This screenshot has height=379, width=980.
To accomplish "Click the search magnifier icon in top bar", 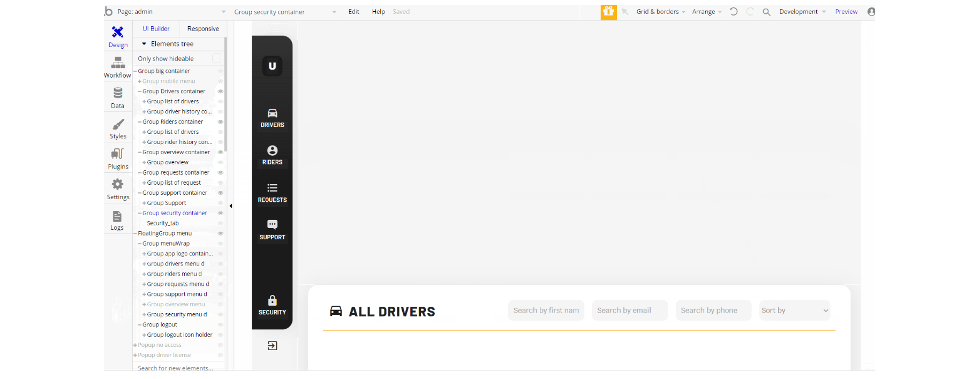I will click(766, 12).
